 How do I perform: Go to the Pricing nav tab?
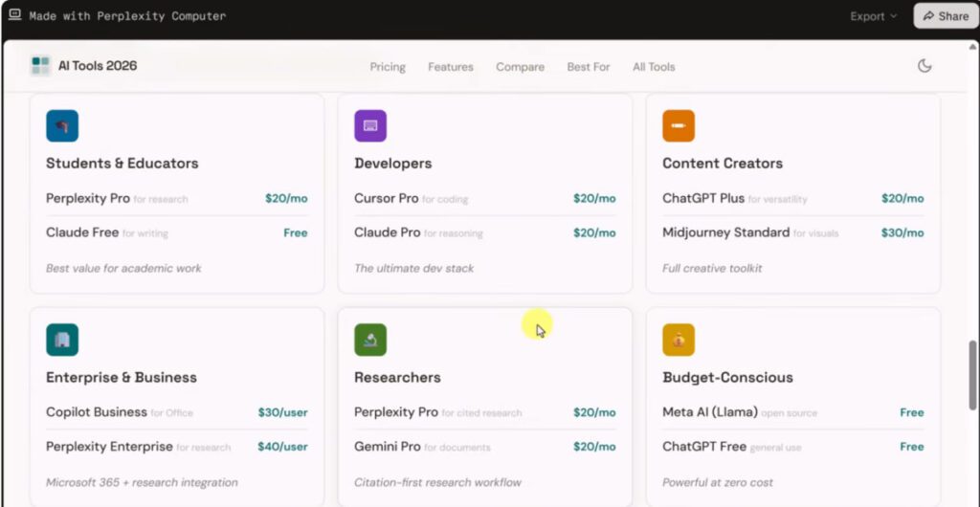[x=388, y=67]
